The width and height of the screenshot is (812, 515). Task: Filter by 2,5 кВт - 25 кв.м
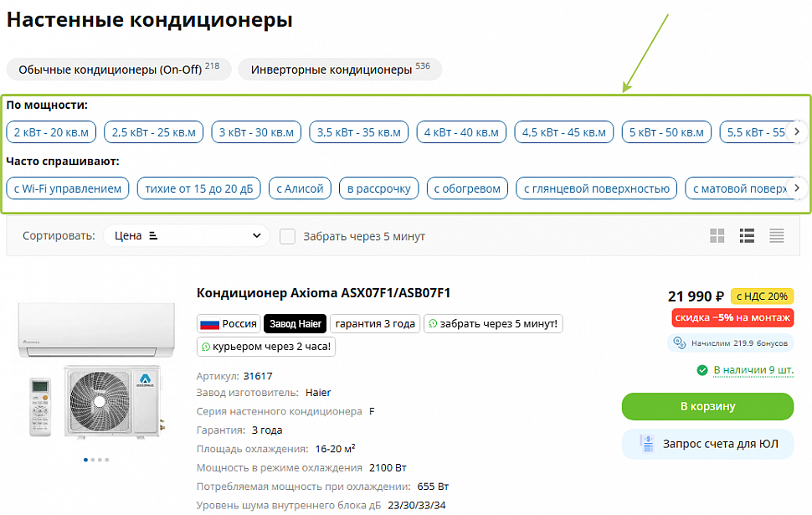pyautogui.click(x=154, y=132)
